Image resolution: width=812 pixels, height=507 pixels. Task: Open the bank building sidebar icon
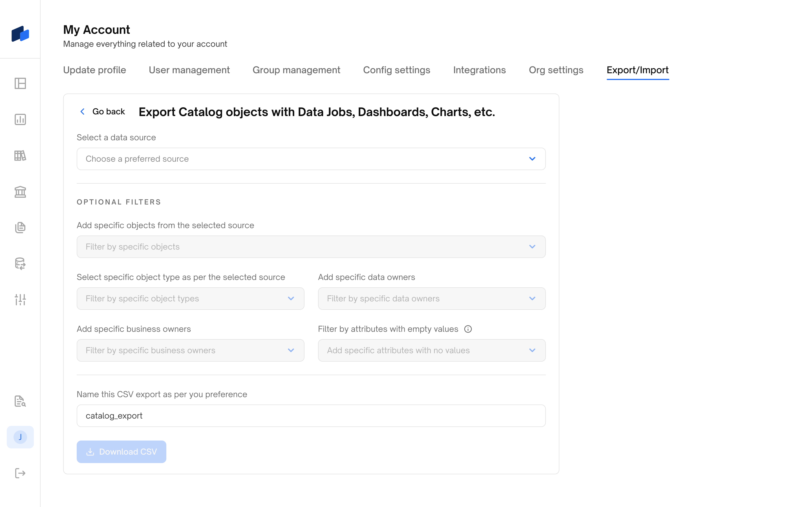pyautogui.click(x=20, y=192)
